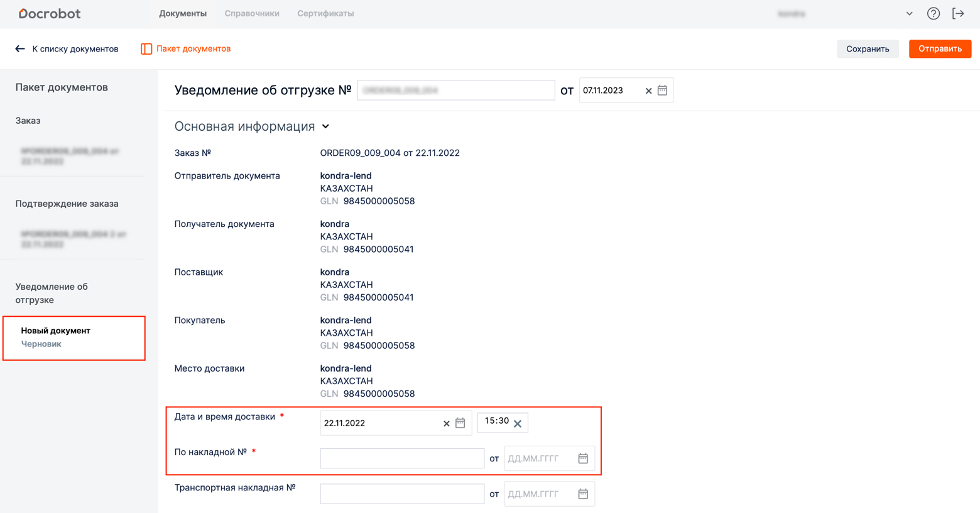Focus the По накладной № input field
The height and width of the screenshot is (513, 980).
[x=402, y=458]
